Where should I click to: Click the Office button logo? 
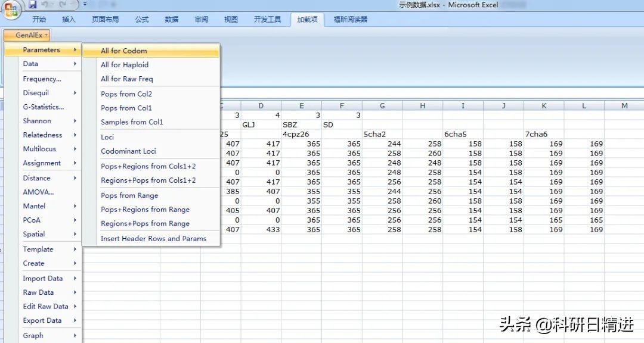(11, 10)
